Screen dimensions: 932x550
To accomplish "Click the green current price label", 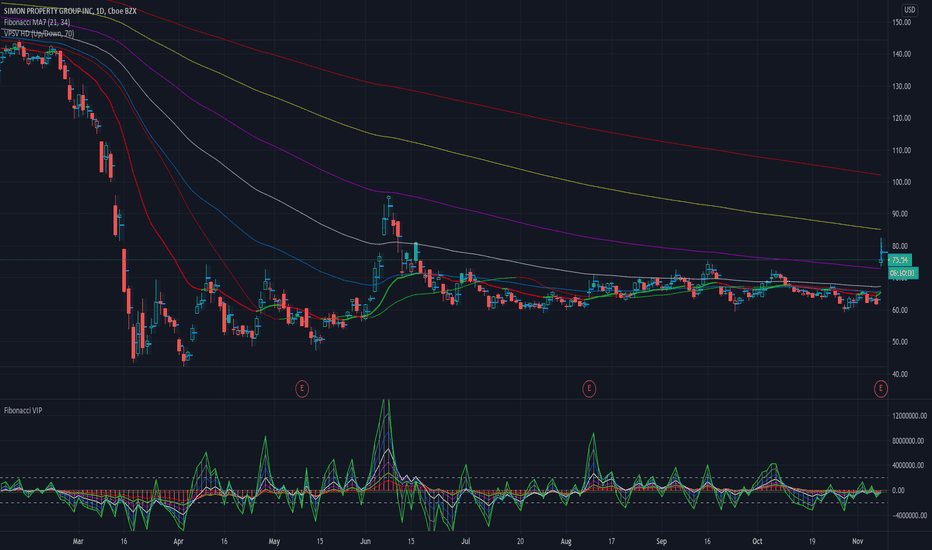I will pyautogui.click(x=900, y=260).
